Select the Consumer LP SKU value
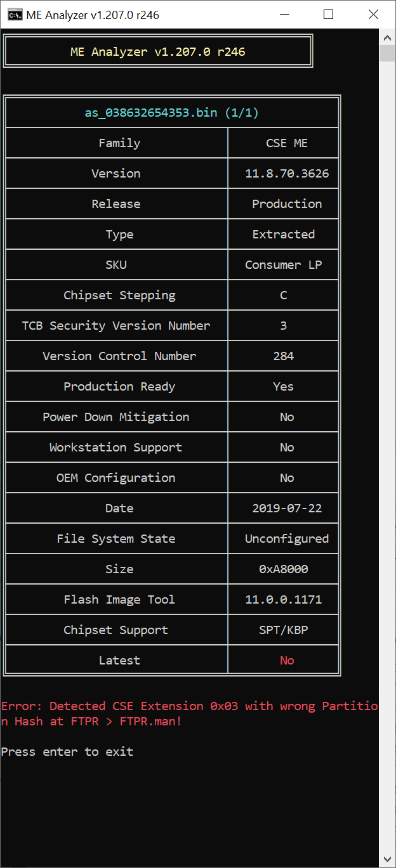Image resolution: width=396 pixels, height=868 pixels. click(284, 265)
